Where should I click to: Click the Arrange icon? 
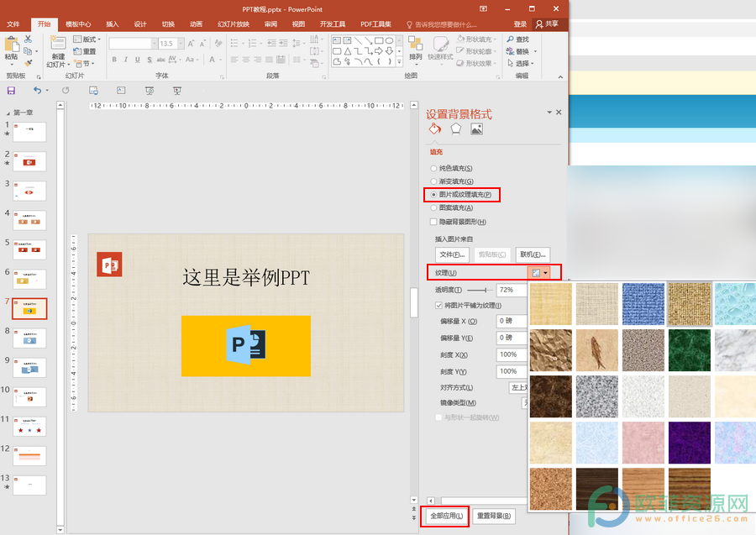point(415,43)
